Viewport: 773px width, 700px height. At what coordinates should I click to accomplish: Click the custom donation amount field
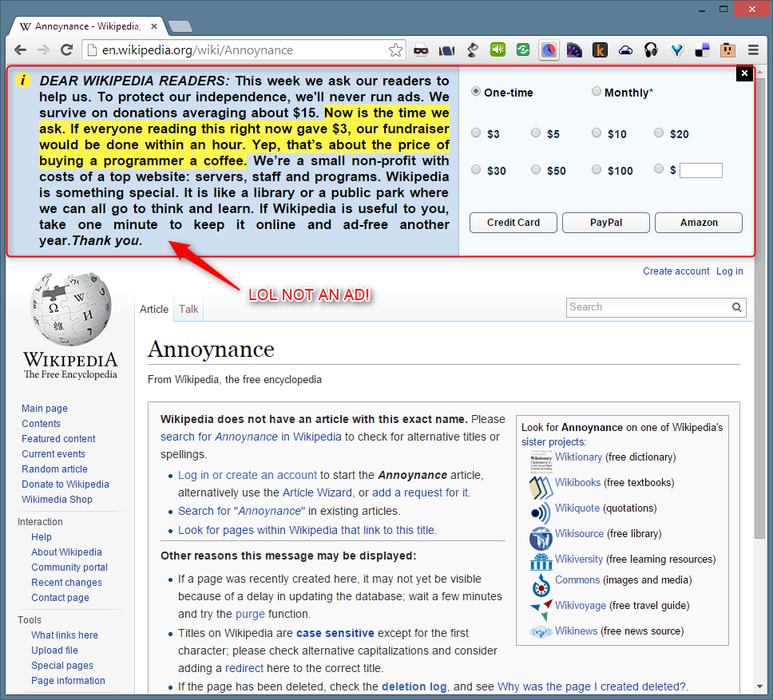click(701, 171)
